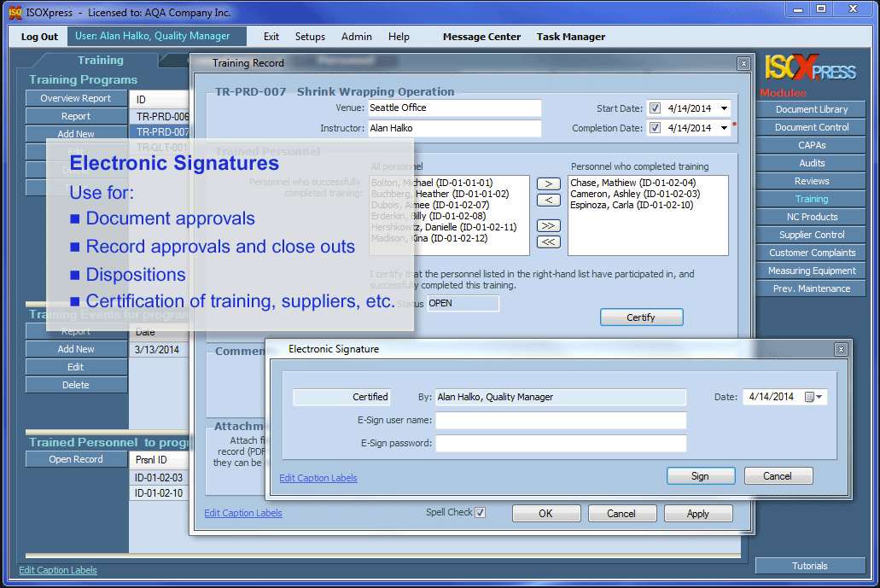Click Edit Caption Labels in the signature dialog
The width and height of the screenshot is (880, 588).
[x=318, y=478]
